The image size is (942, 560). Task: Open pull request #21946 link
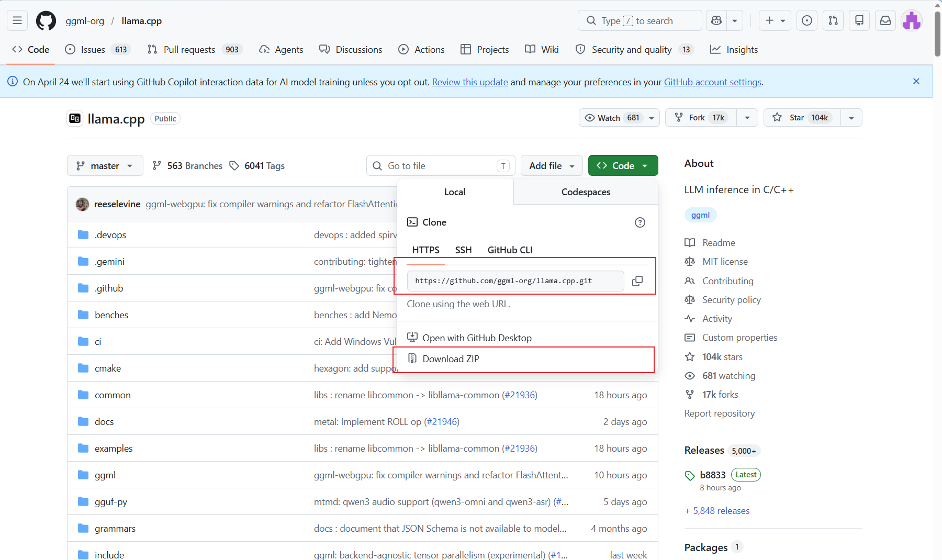pos(442,422)
